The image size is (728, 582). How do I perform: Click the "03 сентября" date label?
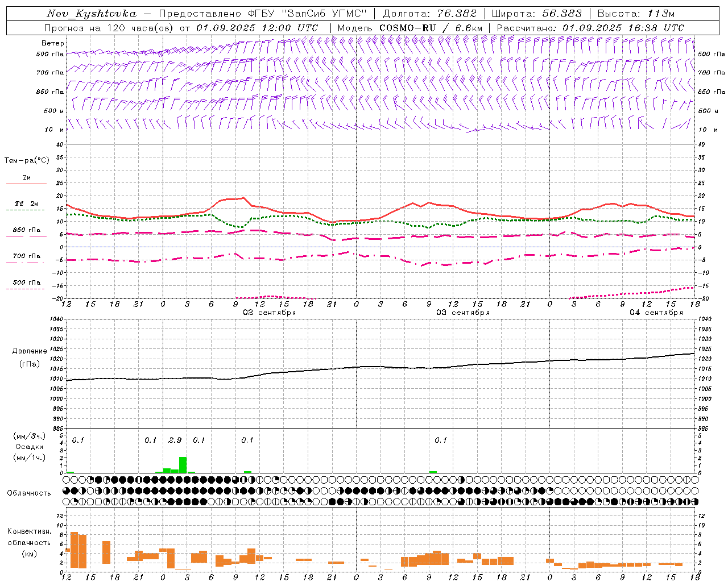(x=463, y=313)
